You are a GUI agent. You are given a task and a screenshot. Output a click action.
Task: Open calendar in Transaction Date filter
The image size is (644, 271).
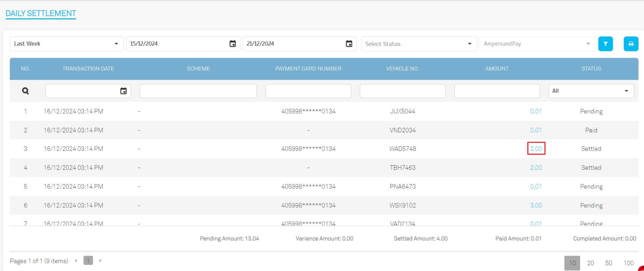click(123, 91)
